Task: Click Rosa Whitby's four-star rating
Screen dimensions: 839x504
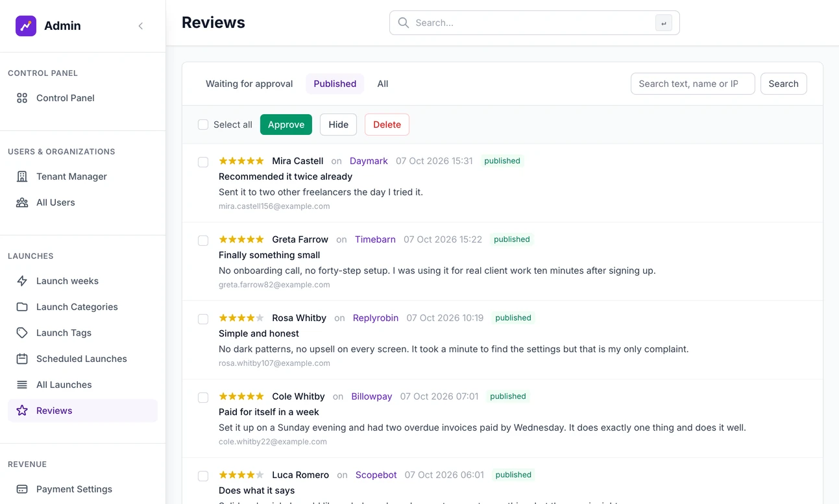Action: (x=241, y=318)
